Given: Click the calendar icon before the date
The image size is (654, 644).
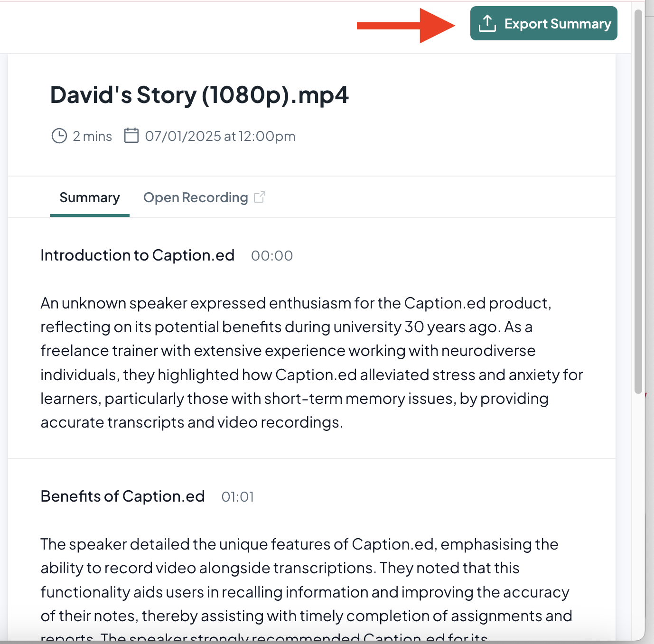Looking at the screenshot, I should click(x=131, y=135).
